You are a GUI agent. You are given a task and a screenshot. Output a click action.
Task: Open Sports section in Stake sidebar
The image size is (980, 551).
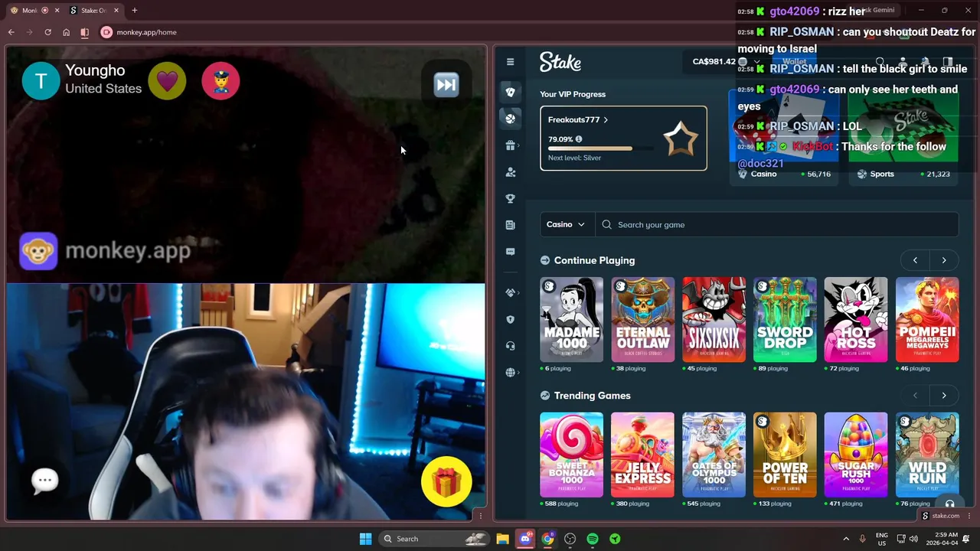[511, 118]
